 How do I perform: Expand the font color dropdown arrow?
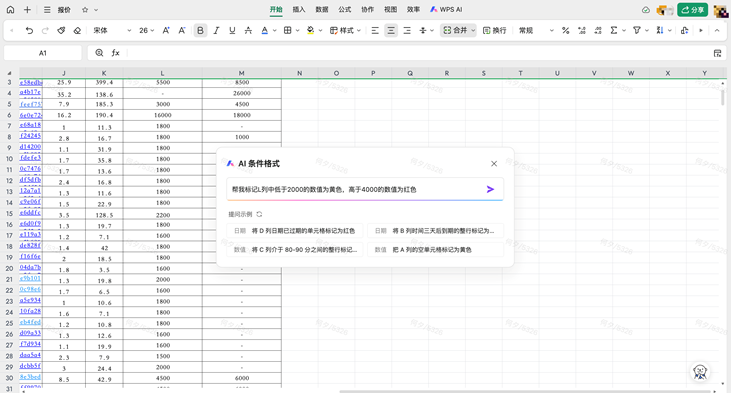pyautogui.click(x=275, y=30)
